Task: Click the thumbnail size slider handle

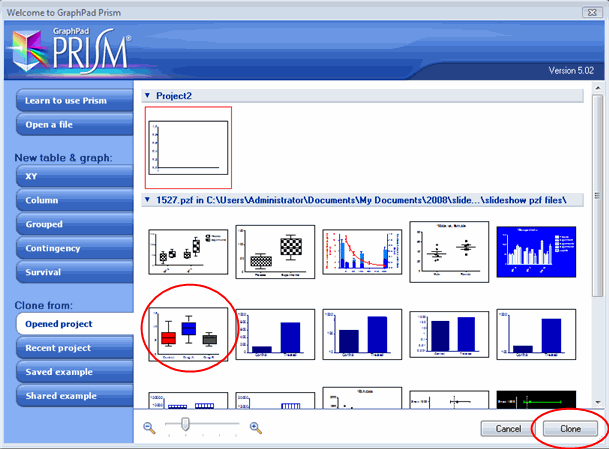Action: 185,426
